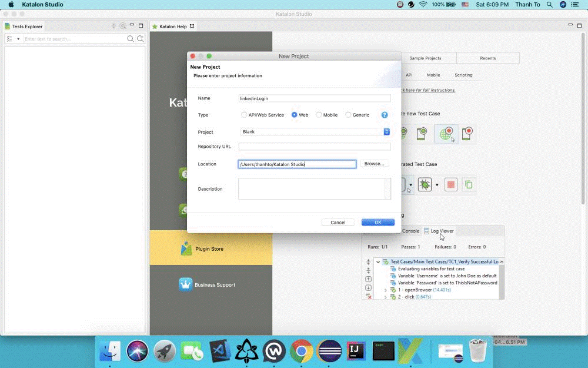This screenshot has width=588, height=368.
Task: Open Eclipse icon in the dock
Action: click(x=329, y=351)
